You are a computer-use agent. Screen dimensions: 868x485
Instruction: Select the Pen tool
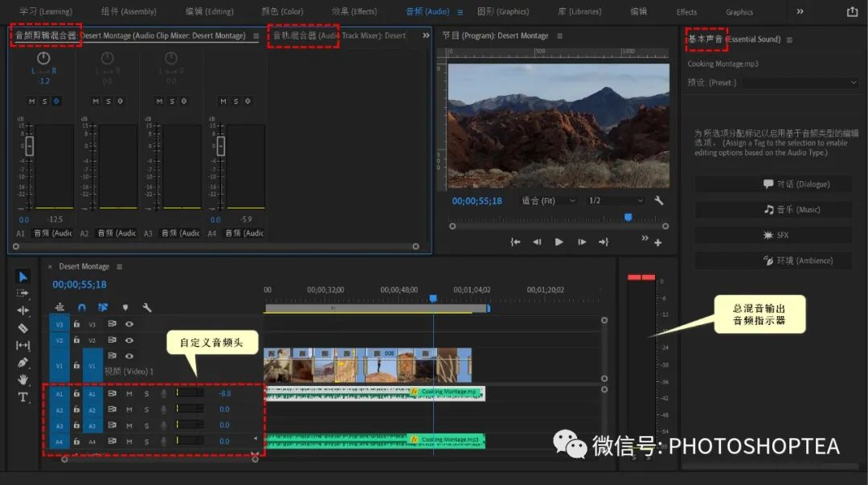23,363
